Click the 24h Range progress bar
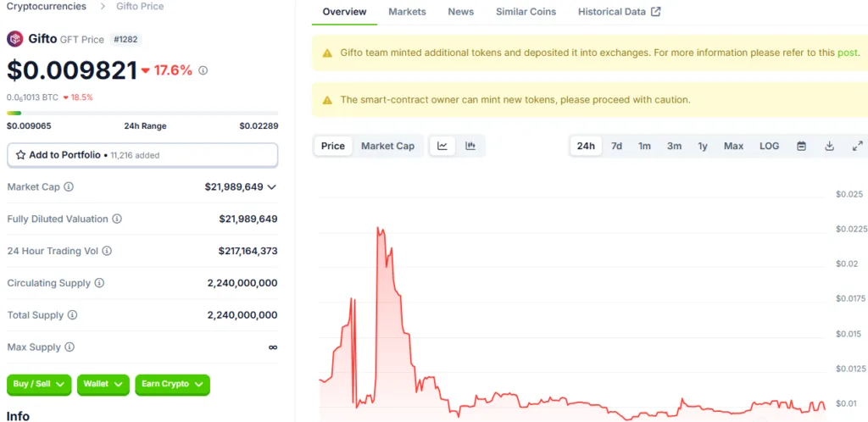This screenshot has width=868, height=422. (142, 113)
